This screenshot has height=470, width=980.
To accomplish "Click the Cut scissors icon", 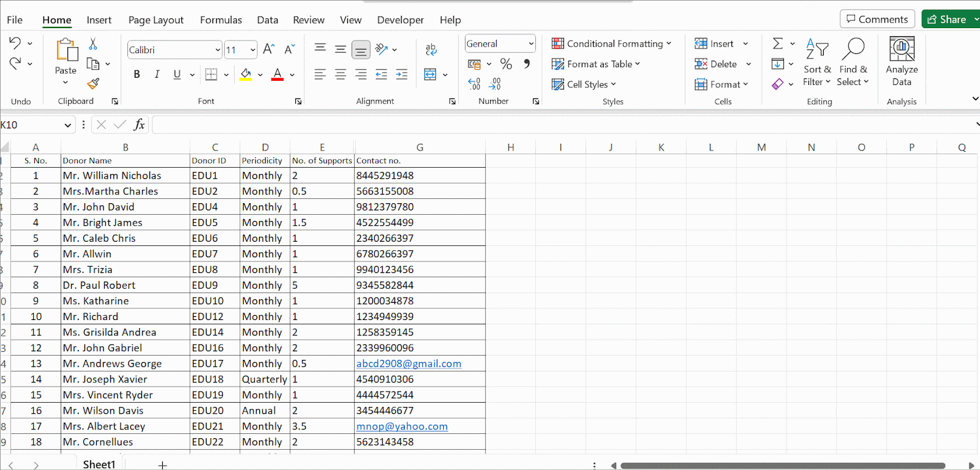I will click(93, 44).
